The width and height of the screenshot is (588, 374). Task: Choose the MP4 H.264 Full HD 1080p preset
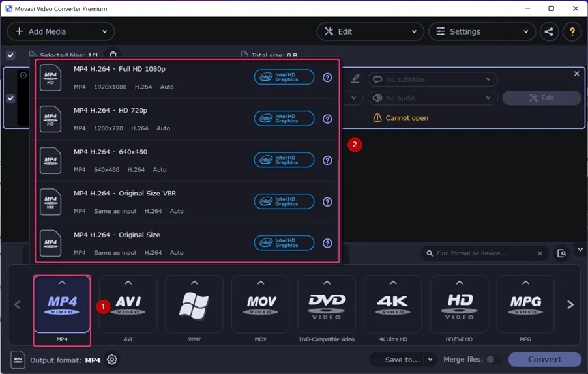(186, 78)
